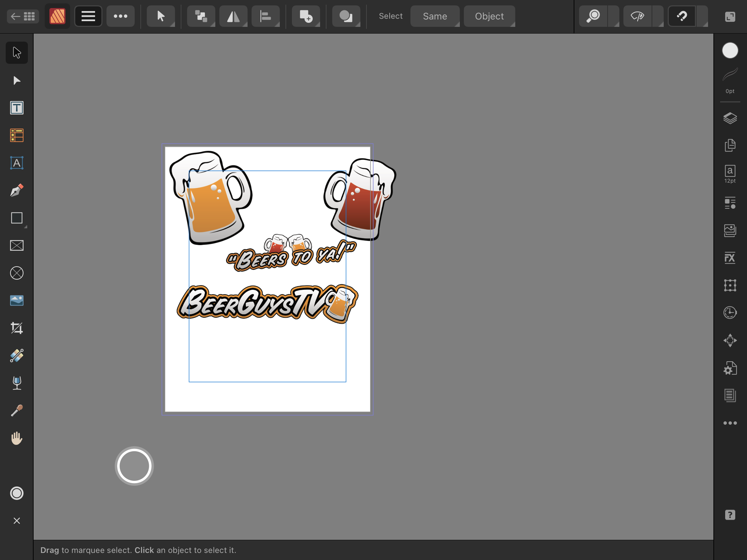Show more studio panels via right ellipsis
The width and height of the screenshot is (747, 560).
tap(730, 423)
